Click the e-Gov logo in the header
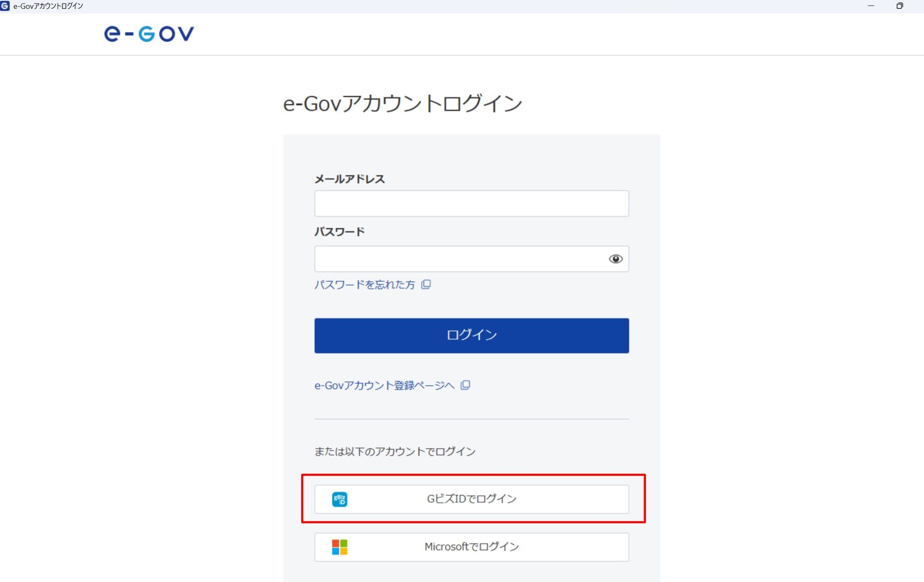Viewport: 924px width, 582px height. (149, 34)
